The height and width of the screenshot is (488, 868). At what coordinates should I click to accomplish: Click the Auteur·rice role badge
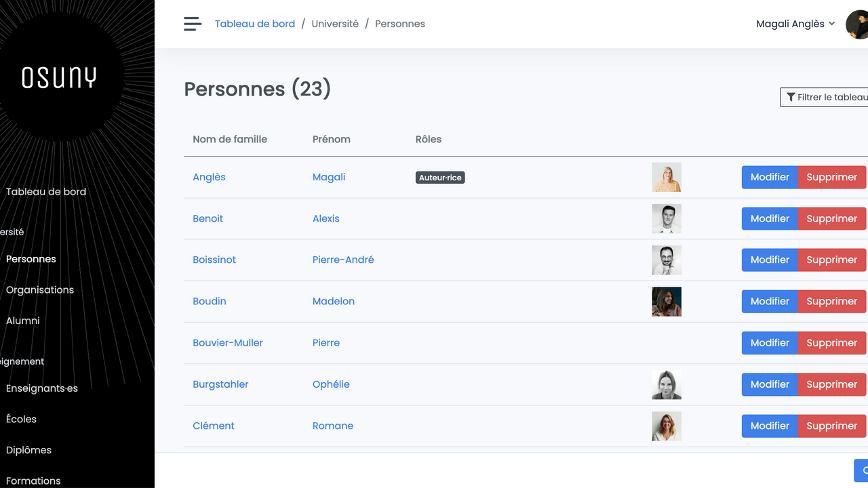440,177
